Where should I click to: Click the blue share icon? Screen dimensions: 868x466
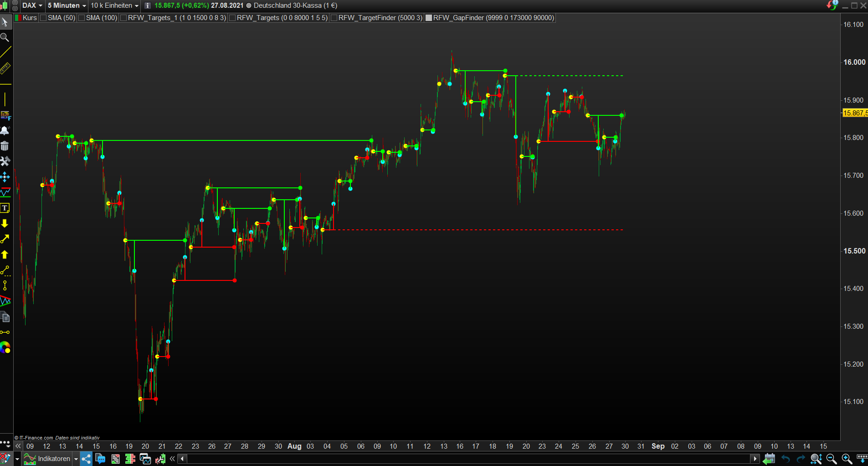click(x=86, y=459)
